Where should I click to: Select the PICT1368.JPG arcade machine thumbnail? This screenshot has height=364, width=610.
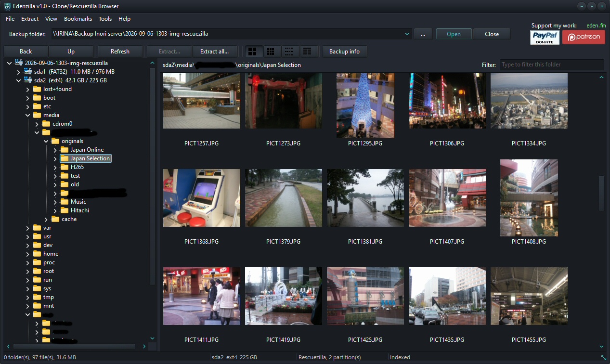tap(201, 198)
